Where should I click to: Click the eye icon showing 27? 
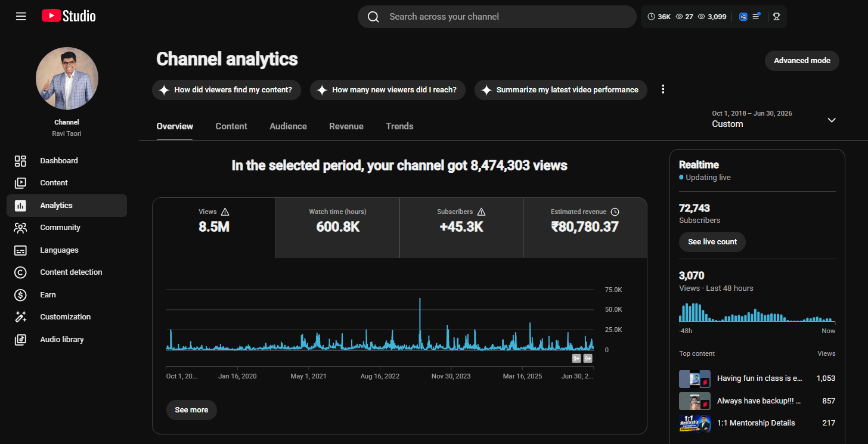(679, 17)
